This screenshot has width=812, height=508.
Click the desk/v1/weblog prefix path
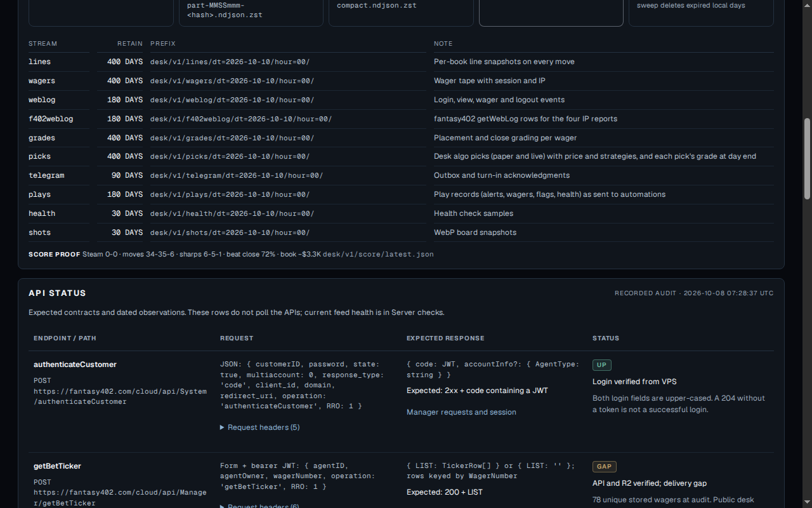(x=232, y=100)
